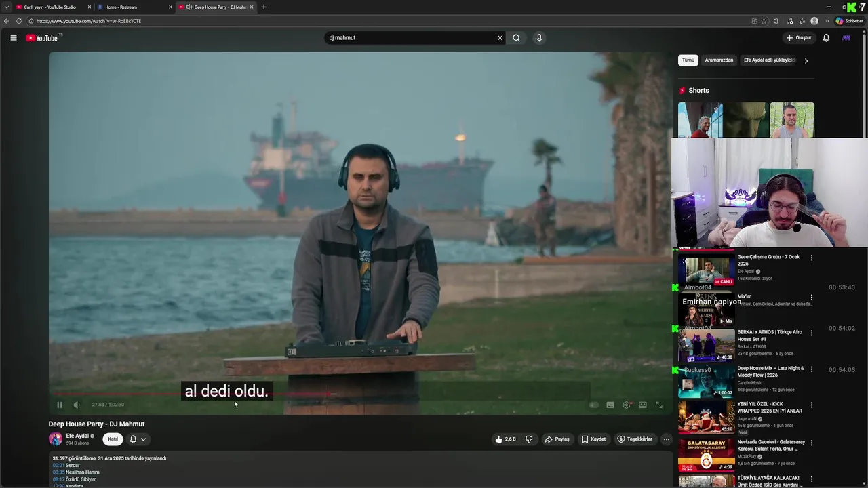This screenshot has height=488, width=868.
Task: Reload the page
Action: (x=19, y=21)
